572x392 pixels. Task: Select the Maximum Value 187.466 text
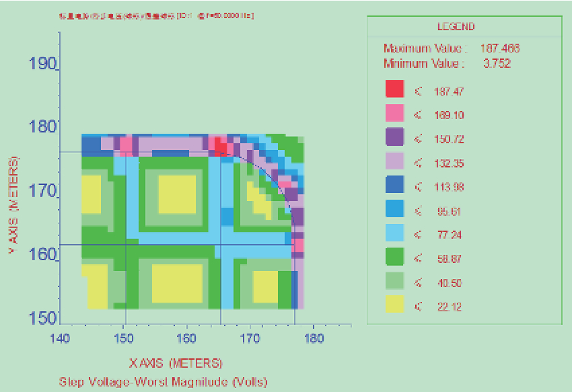pos(451,48)
